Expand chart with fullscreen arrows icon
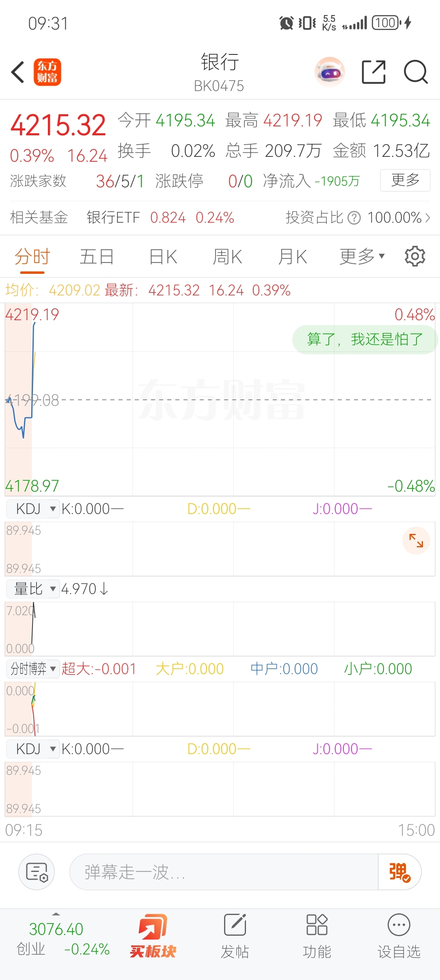This screenshot has height=980, width=440. point(416,540)
